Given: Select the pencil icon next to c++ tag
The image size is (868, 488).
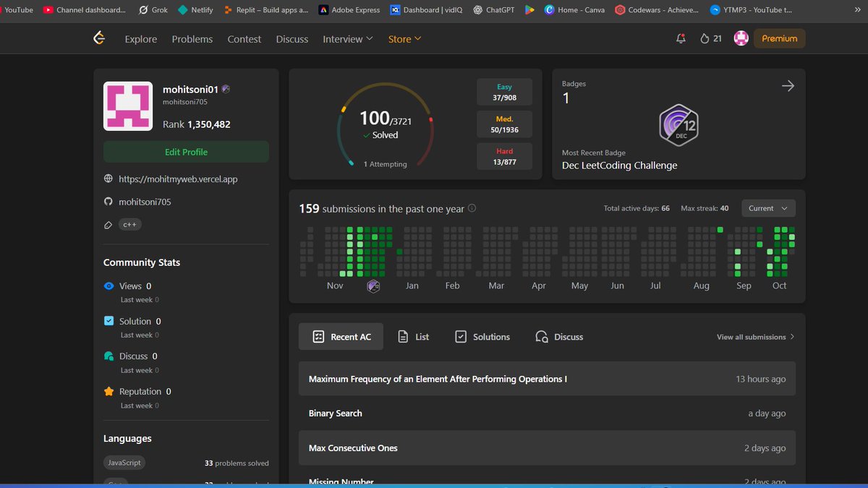Looking at the screenshot, I should point(108,224).
